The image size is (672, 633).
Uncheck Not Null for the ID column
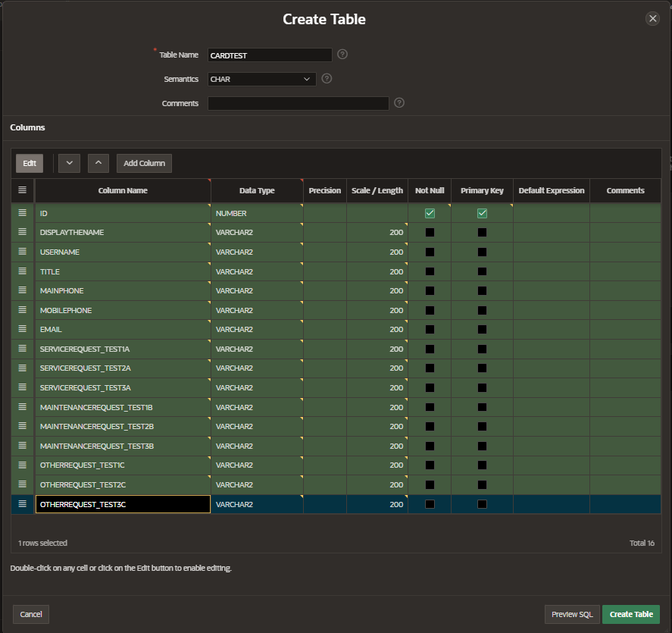point(430,213)
